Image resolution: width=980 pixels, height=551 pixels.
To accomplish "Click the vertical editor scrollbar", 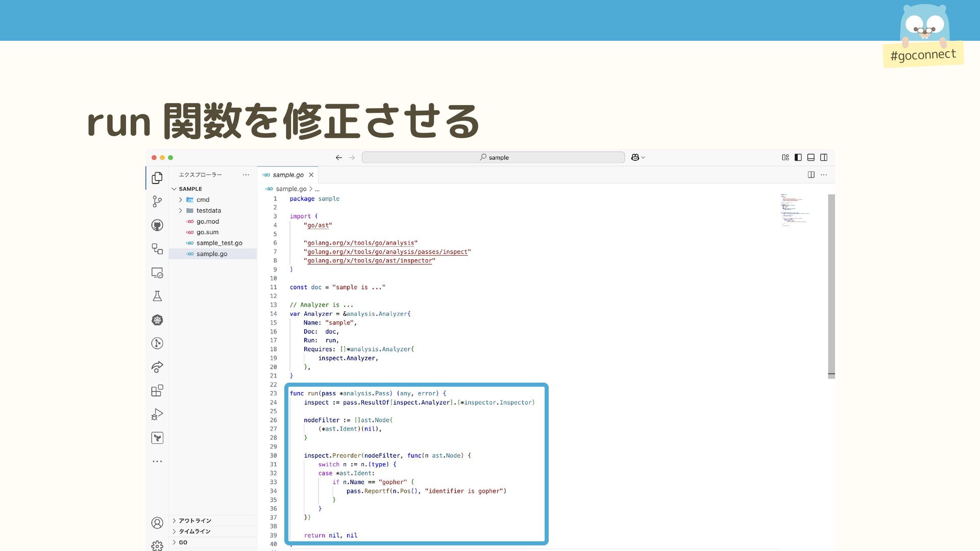I will pos(831,286).
